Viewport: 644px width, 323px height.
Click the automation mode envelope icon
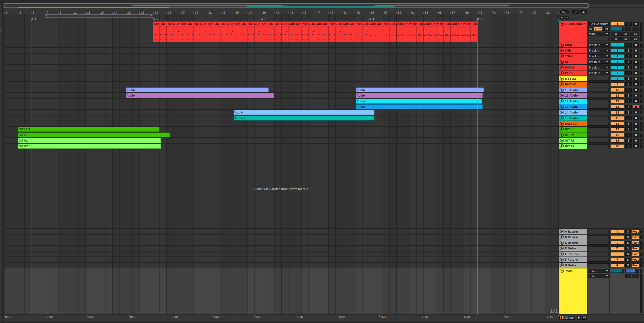coord(575,12)
